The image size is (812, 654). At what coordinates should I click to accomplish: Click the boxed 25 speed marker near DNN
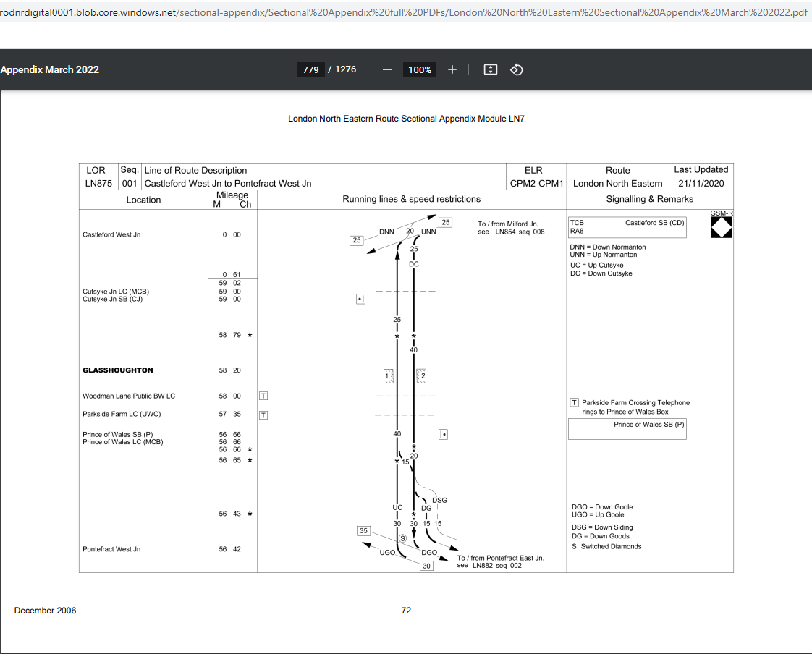[x=357, y=240]
